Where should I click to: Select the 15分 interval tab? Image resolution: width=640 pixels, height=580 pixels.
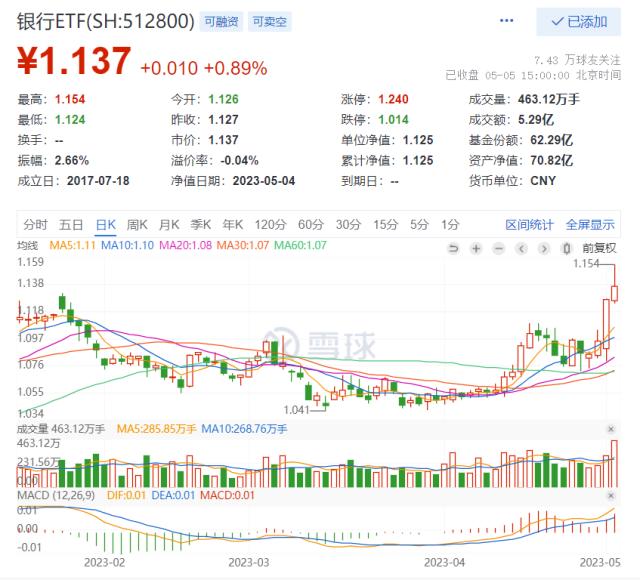pos(386,224)
